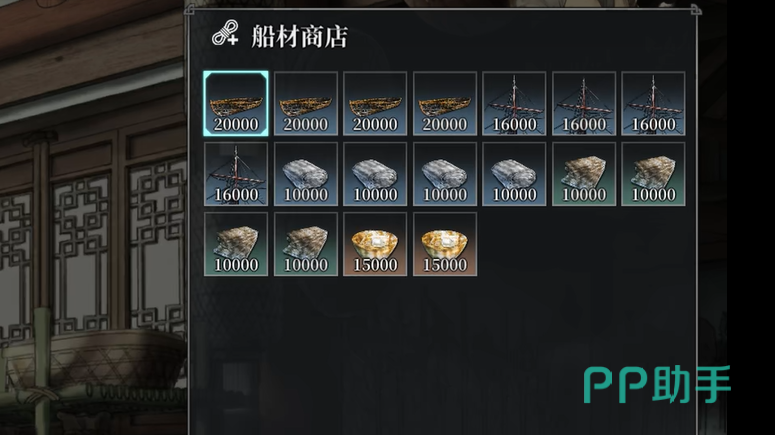This screenshot has width=775, height=435.
Task: Select the last brown cloth in row two
Action: tap(653, 174)
